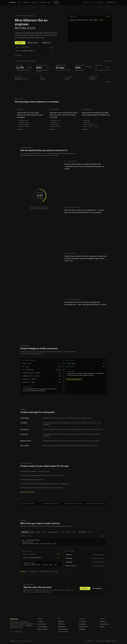The height and width of the screenshot is (644, 127).
Task: Open the For maintainers footer link
Action: click(42, 624)
